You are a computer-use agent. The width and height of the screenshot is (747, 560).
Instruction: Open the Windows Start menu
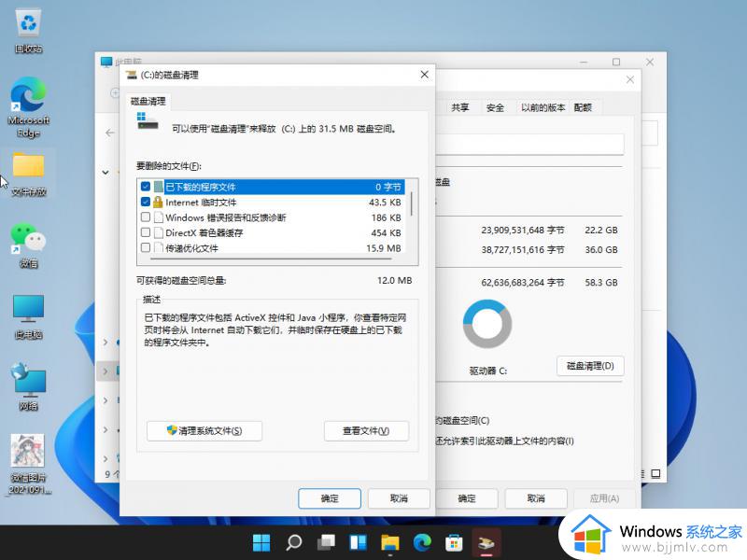point(261,542)
